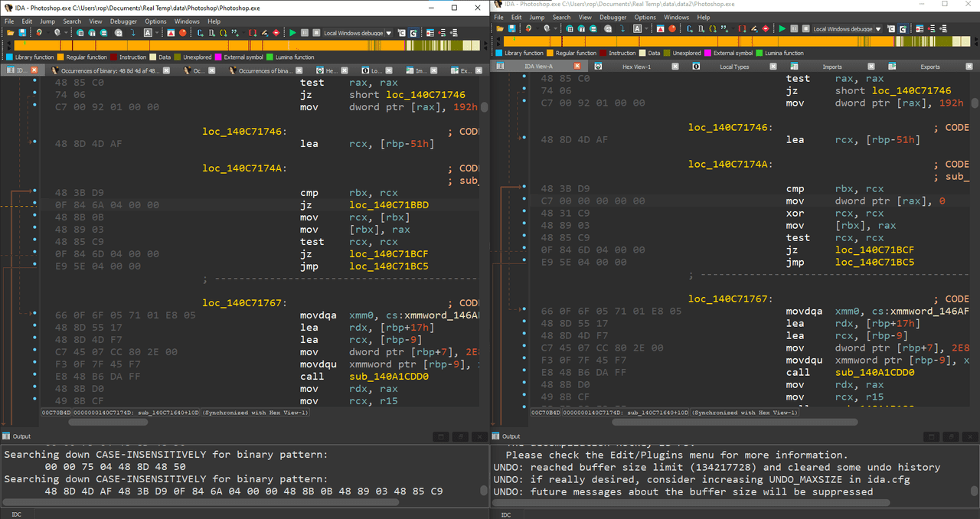Close the IDA View-A tab in right window
The height and width of the screenshot is (519, 980).
577,66
